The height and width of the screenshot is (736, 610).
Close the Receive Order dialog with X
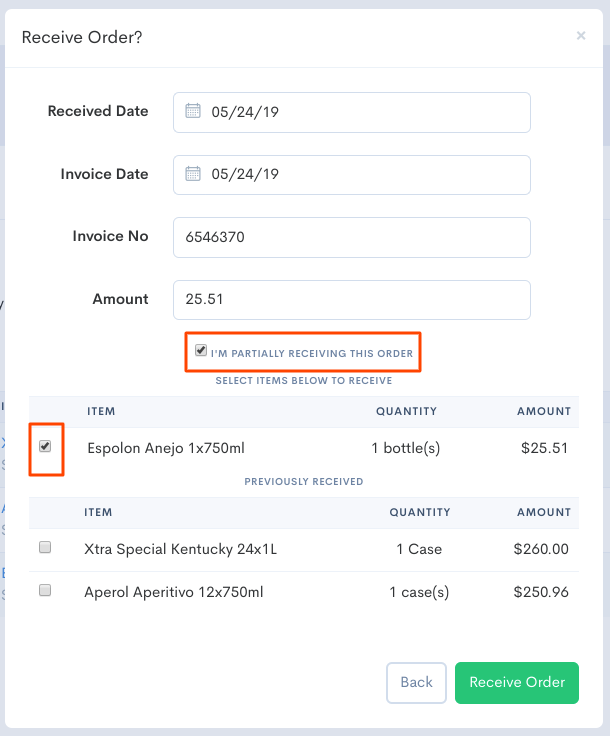(x=581, y=36)
